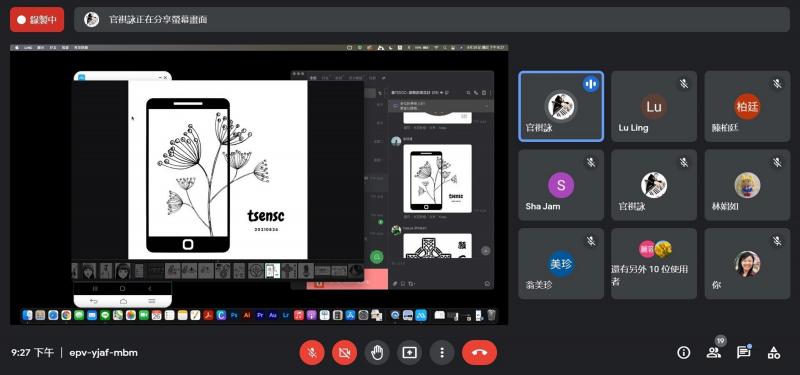Viewport: 800px width, 375px height.
Task: Open the in-call chat panel
Action: point(744,353)
